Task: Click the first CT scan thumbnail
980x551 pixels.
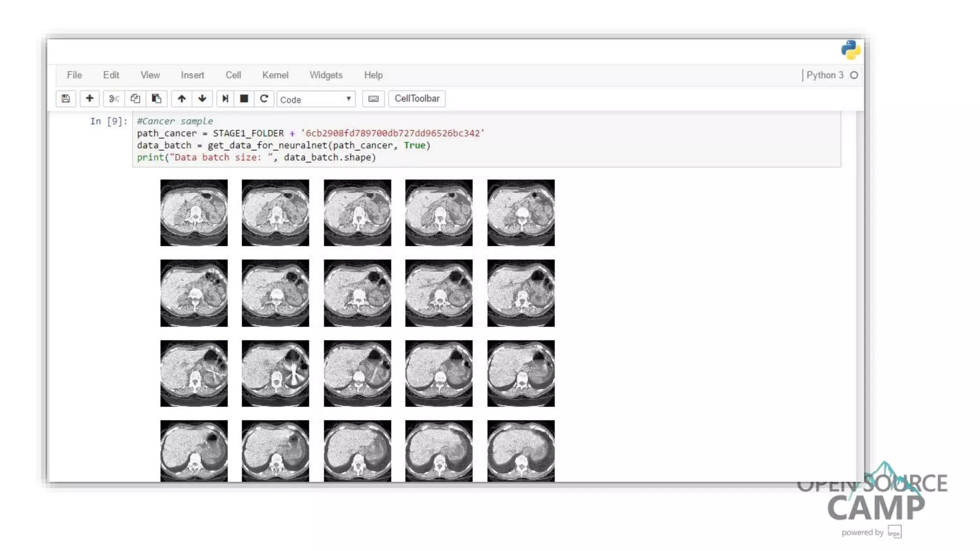Action: point(194,213)
